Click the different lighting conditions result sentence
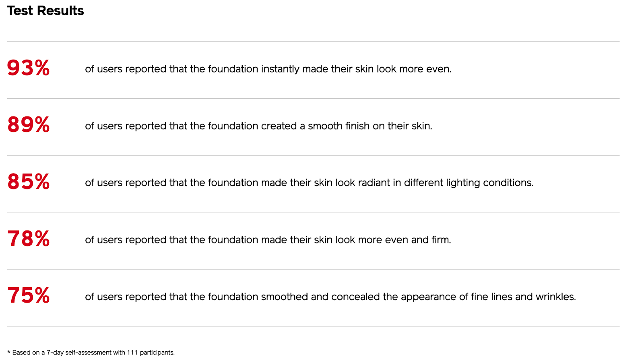Viewport: 644px width, 359px height. [x=309, y=183]
